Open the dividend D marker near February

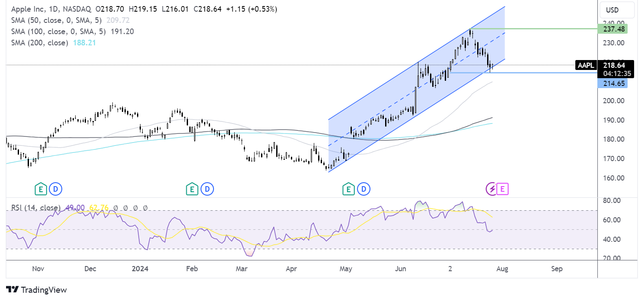(x=207, y=189)
